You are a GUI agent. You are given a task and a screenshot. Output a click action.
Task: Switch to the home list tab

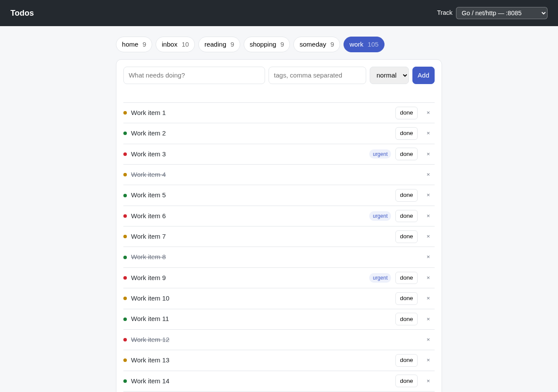(x=134, y=44)
